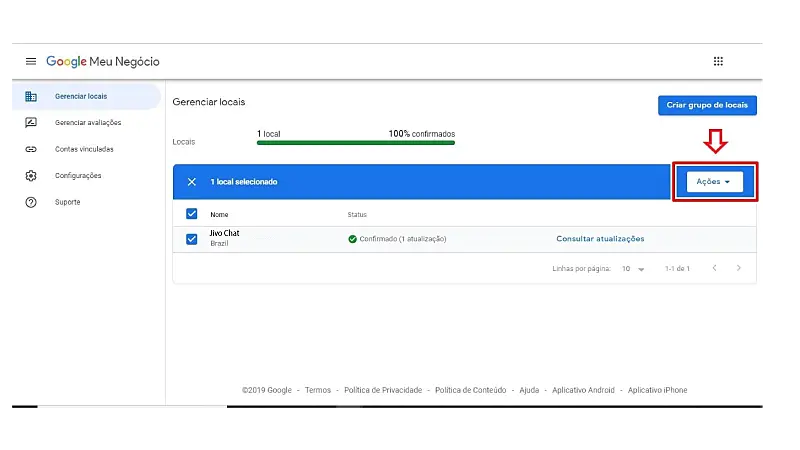The image size is (800, 450).
Task: Click the Configurações gear icon
Action: 31,176
